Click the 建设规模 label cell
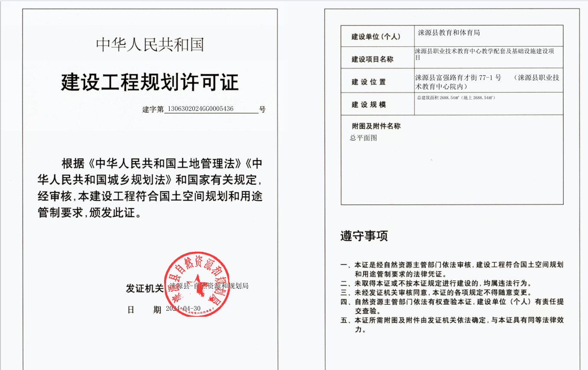Screen dimensions: 588x370 (x=368, y=104)
